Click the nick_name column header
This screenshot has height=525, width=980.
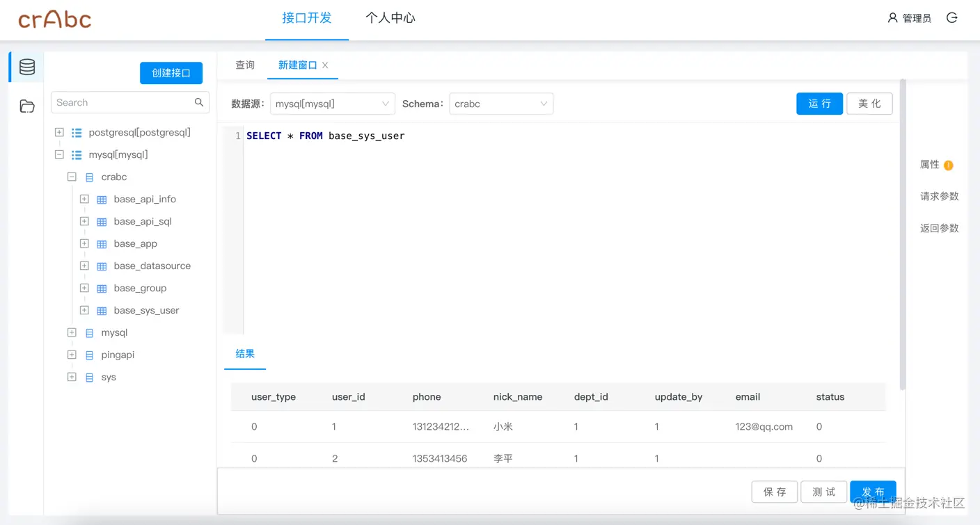click(x=518, y=397)
